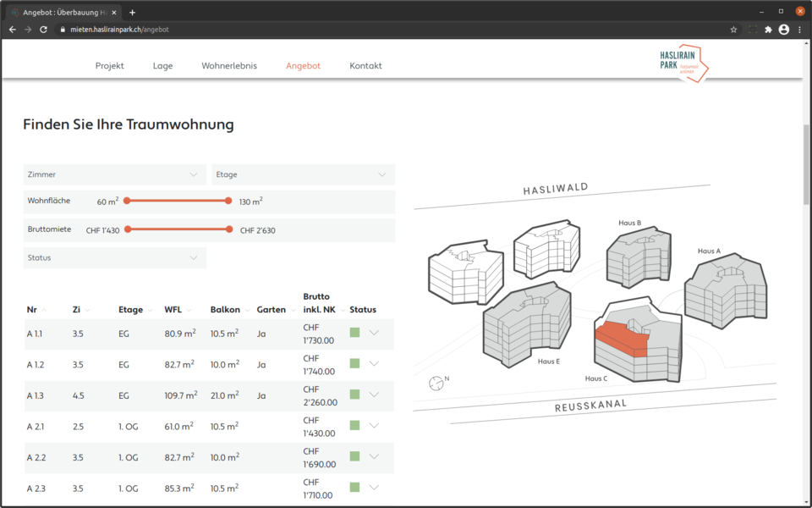
Task: Select Haus C building on site plan
Action: point(638,340)
